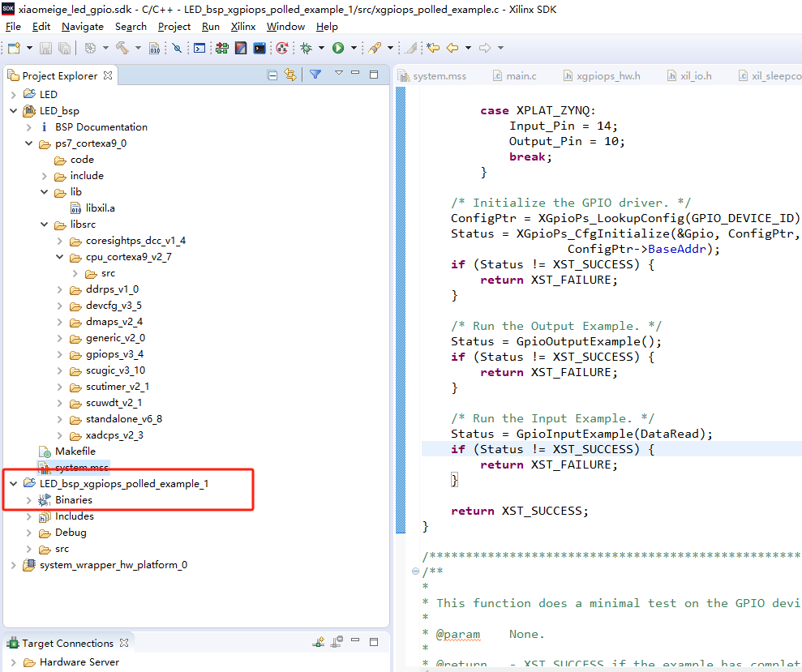Collapse the comment block fold marker
Image resolution: width=802 pixels, height=672 pixels.
(415, 571)
